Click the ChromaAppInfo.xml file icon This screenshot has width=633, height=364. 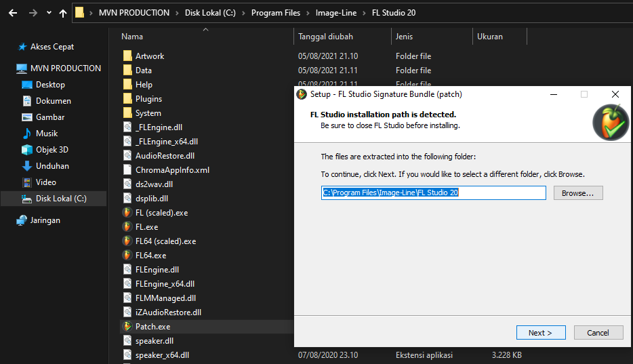click(127, 170)
